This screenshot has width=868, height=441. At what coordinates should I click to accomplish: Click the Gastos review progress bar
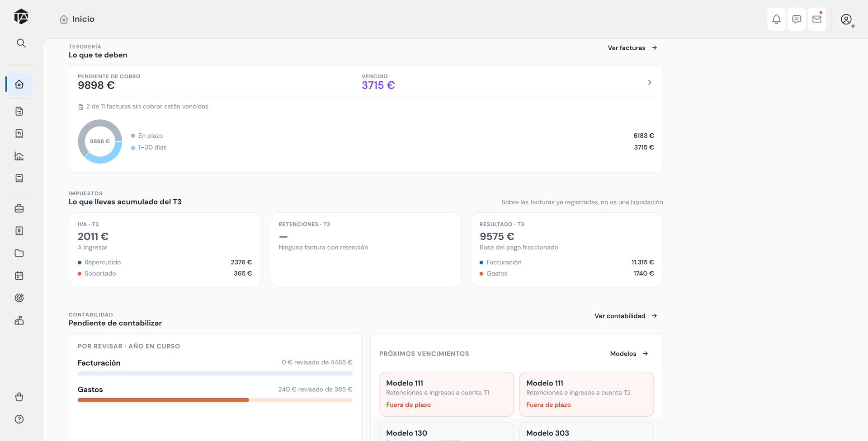pyautogui.click(x=215, y=400)
